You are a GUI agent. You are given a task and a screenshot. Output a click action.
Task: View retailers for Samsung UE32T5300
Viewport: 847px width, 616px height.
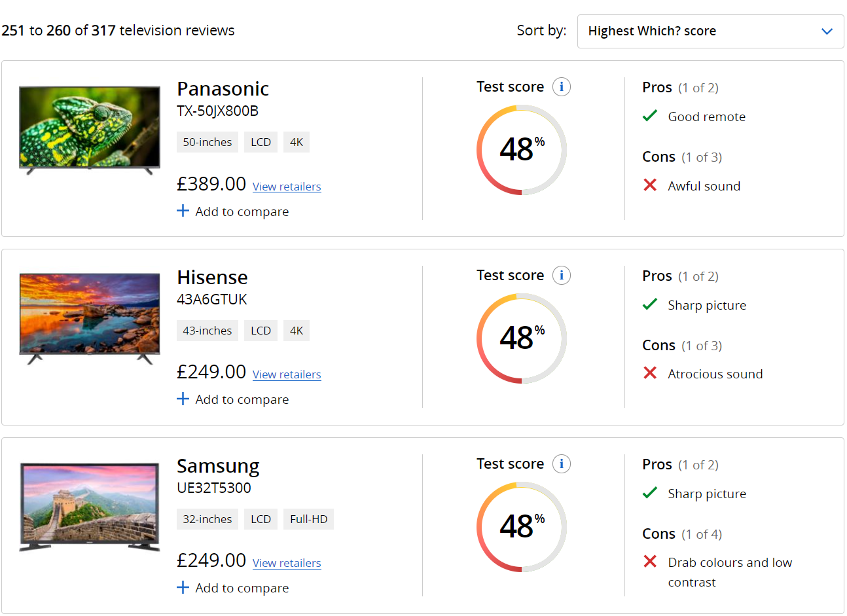pyautogui.click(x=287, y=563)
